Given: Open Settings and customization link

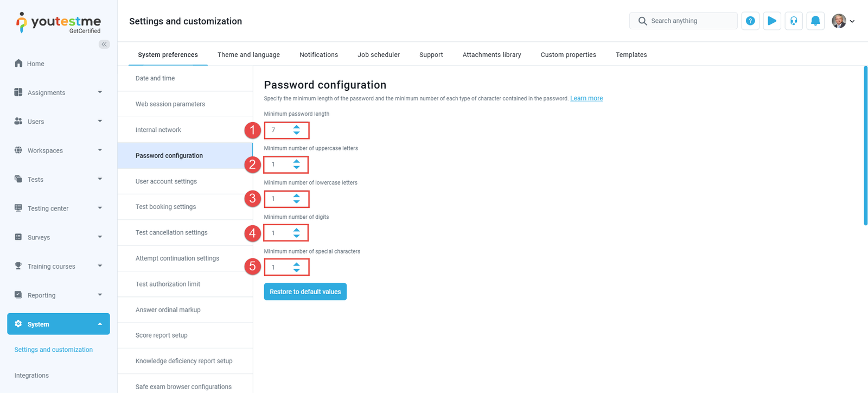Looking at the screenshot, I should (53, 350).
